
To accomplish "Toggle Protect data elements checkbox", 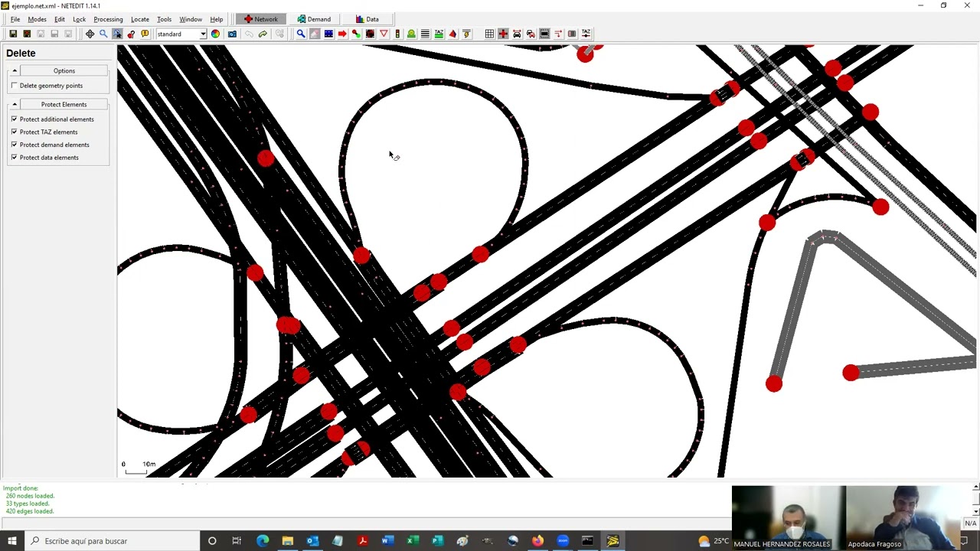I will coord(14,158).
